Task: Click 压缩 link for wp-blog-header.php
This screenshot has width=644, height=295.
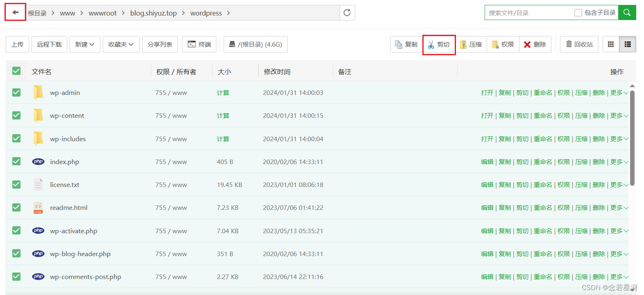Action: [x=581, y=254]
